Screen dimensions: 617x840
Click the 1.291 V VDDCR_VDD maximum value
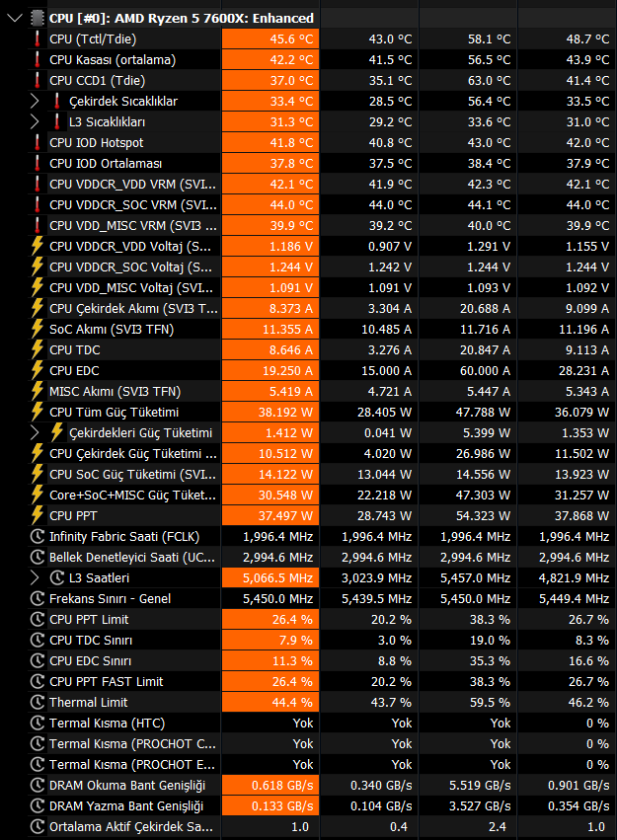(x=489, y=247)
